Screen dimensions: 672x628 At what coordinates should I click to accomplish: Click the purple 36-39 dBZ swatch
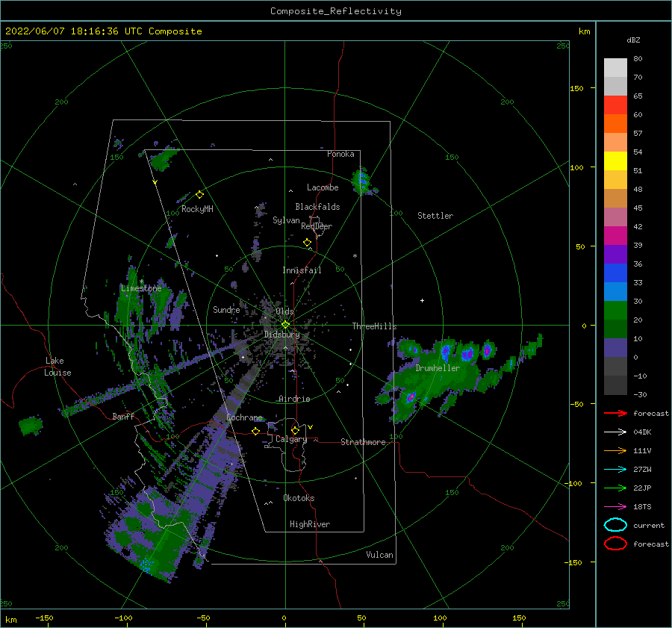[x=615, y=254]
